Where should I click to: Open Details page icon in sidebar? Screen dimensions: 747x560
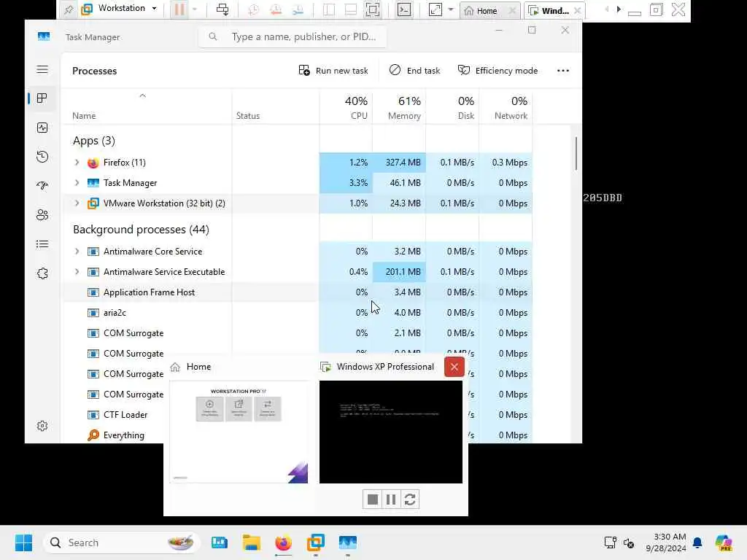(42, 244)
